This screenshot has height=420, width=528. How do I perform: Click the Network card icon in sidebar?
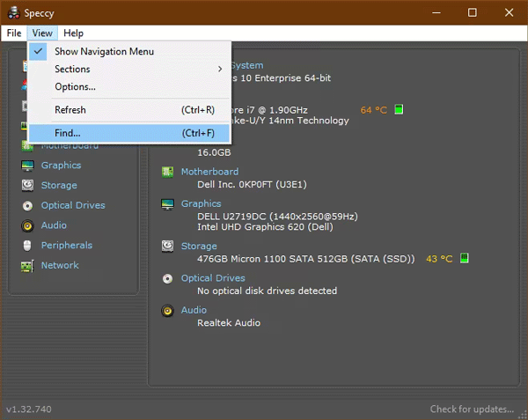[x=26, y=266]
